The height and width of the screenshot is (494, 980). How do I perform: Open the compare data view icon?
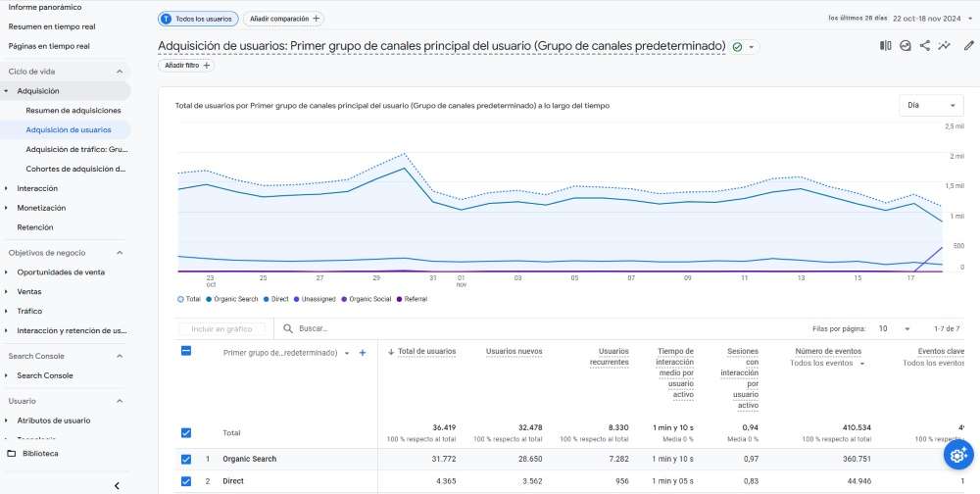click(x=886, y=46)
